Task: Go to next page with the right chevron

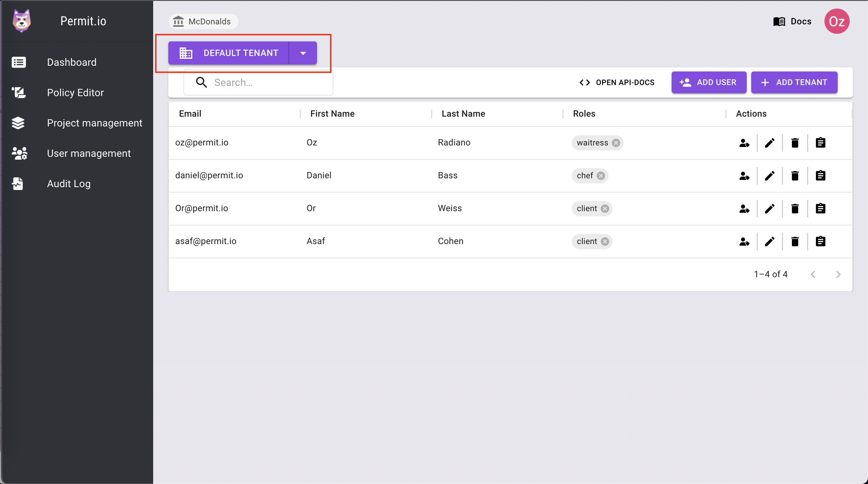Action: point(838,274)
